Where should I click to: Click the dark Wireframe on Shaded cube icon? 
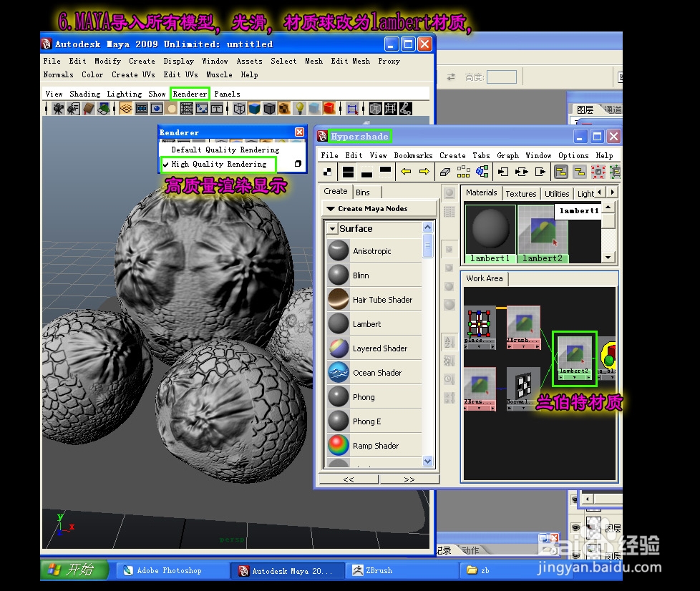click(x=270, y=109)
